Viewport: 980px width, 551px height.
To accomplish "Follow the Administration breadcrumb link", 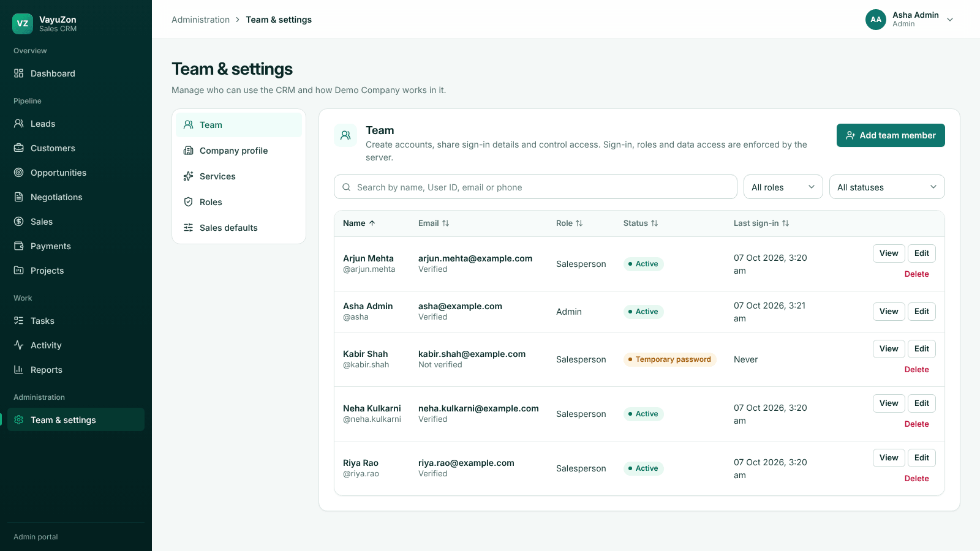I will tap(200, 20).
